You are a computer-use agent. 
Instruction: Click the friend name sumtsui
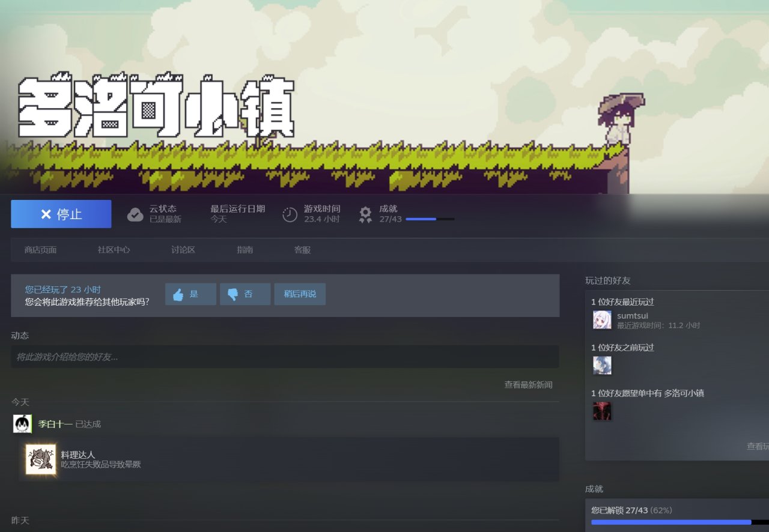point(633,316)
